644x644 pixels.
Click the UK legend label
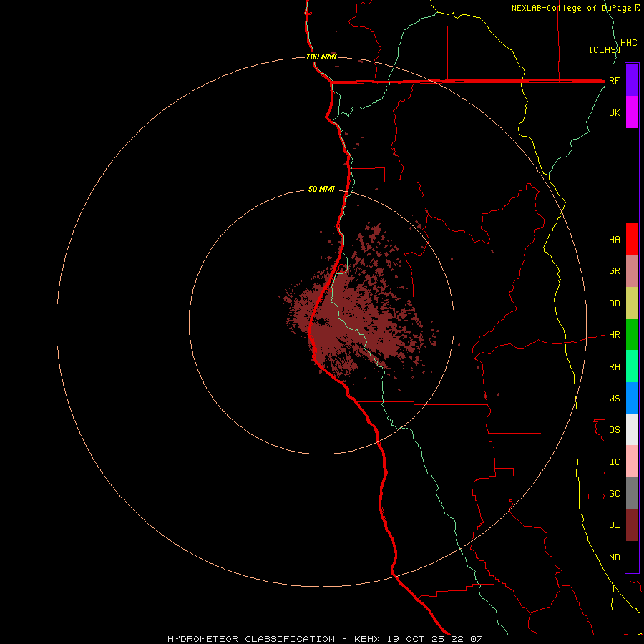click(614, 112)
